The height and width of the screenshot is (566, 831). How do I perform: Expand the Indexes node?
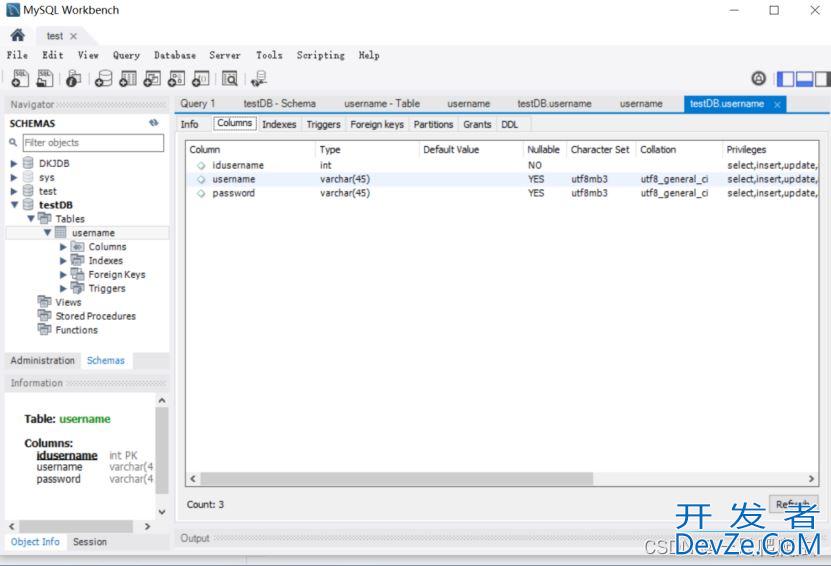tap(63, 260)
